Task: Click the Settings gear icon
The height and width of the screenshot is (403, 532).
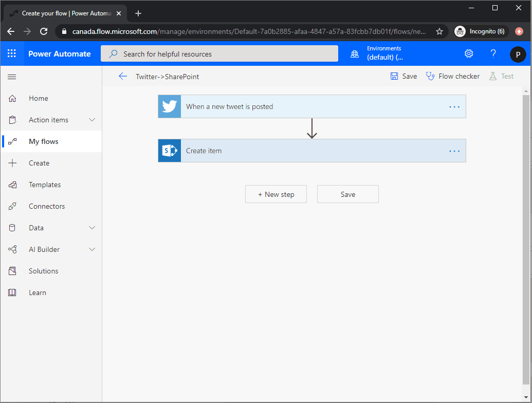Action: coord(469,53)
